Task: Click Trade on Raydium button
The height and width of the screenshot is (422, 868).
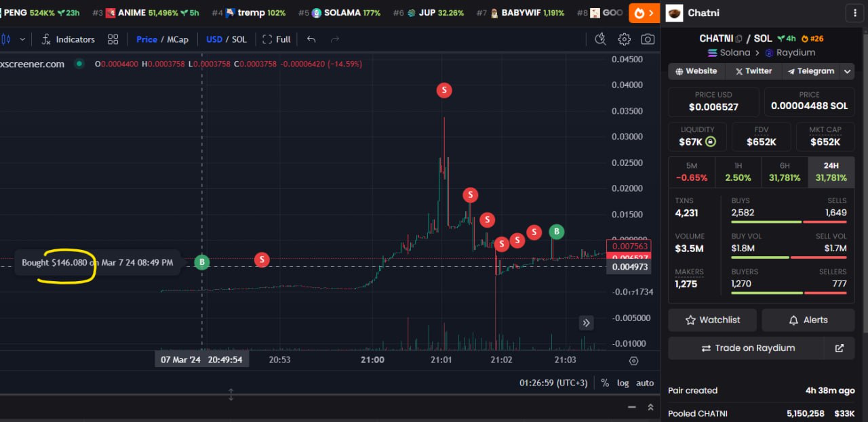Action: pyautogui.click(x=748, y=348)
